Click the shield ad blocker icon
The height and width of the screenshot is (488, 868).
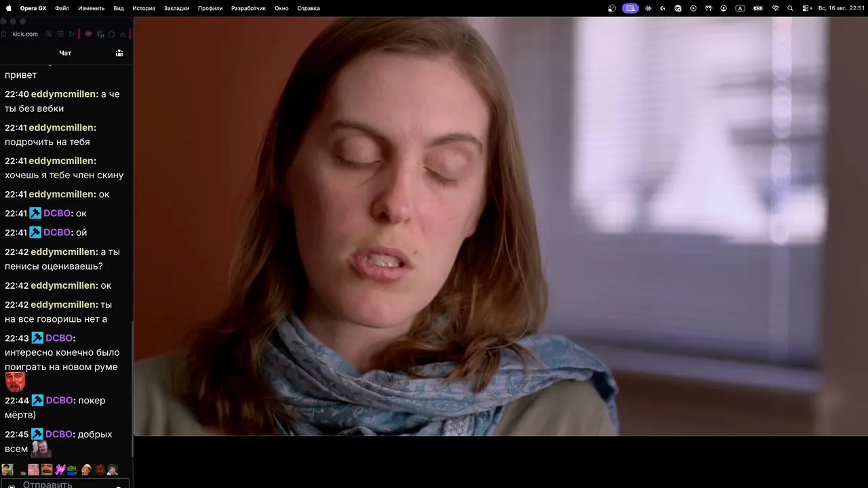pos(60,34)
